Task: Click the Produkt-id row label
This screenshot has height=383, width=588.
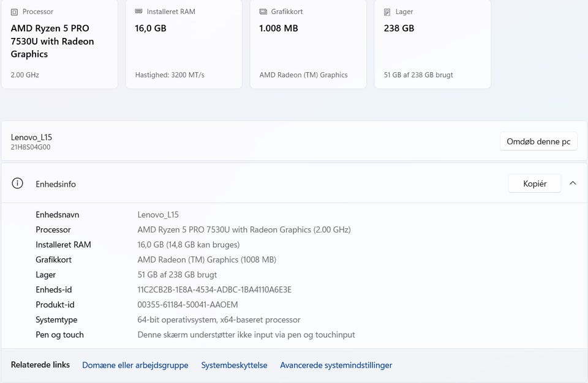Action: [55, 305]
